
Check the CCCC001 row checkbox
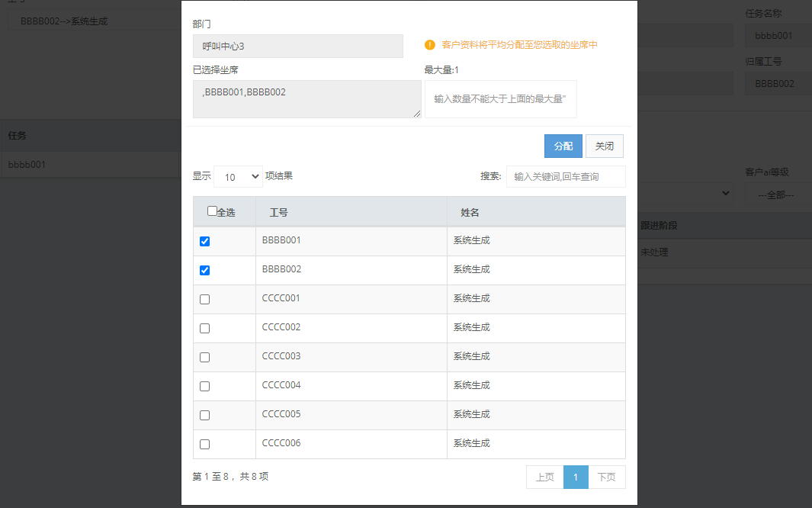(x=204, y=299)
